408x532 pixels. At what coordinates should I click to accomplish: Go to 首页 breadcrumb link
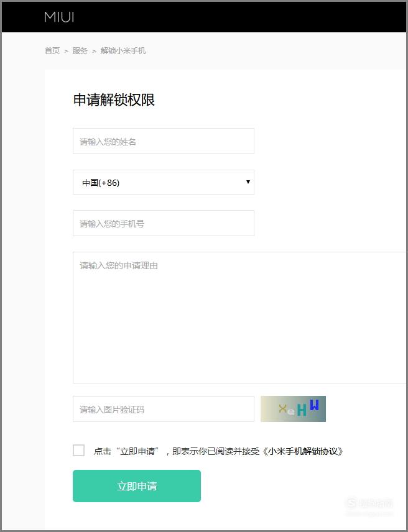[52, 51]
